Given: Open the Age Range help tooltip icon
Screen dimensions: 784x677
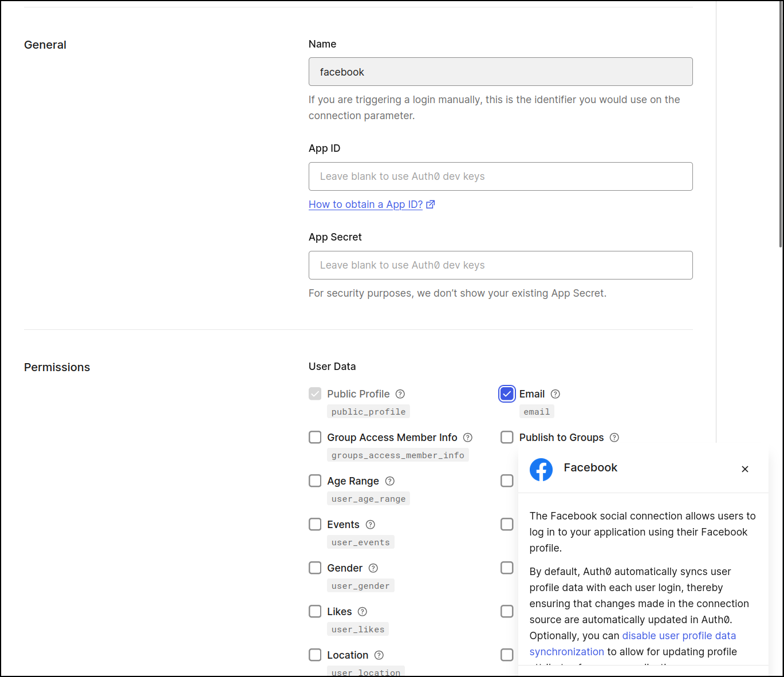Looking at the screenshot, I should [390, 481].
